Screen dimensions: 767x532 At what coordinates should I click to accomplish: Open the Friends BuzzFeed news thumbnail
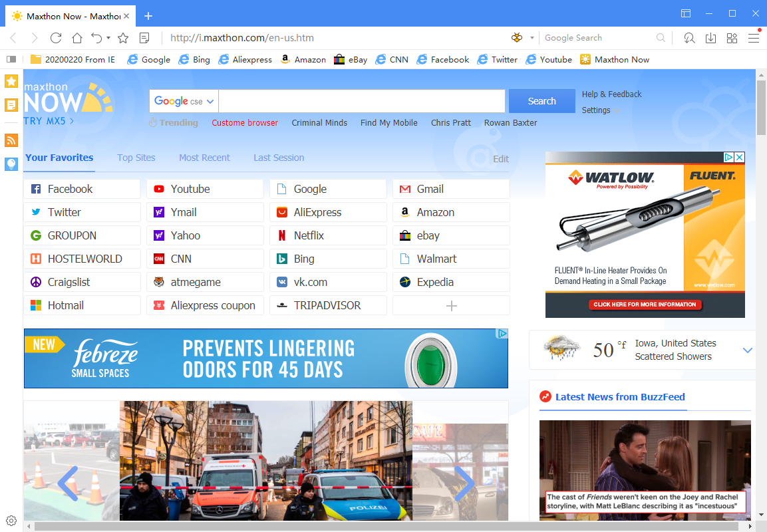coord(645,470)
